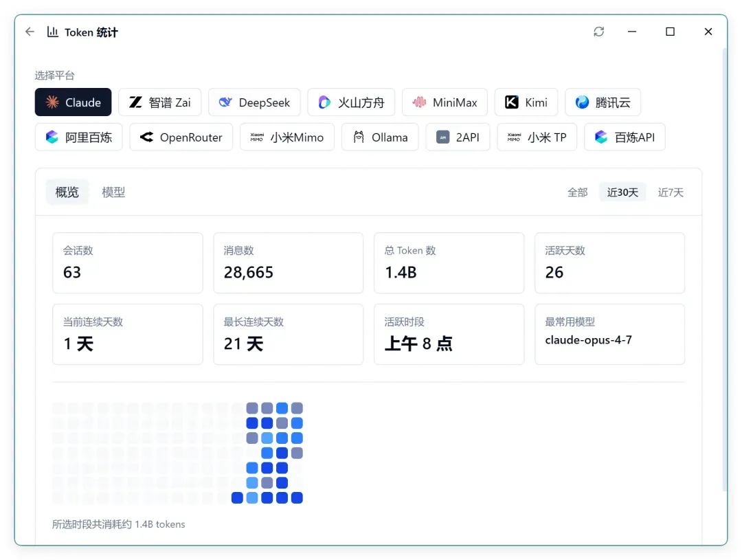Screen dimensions: 742x560
Task: Select the Claude platform
Action: click(x=73, y=102)
